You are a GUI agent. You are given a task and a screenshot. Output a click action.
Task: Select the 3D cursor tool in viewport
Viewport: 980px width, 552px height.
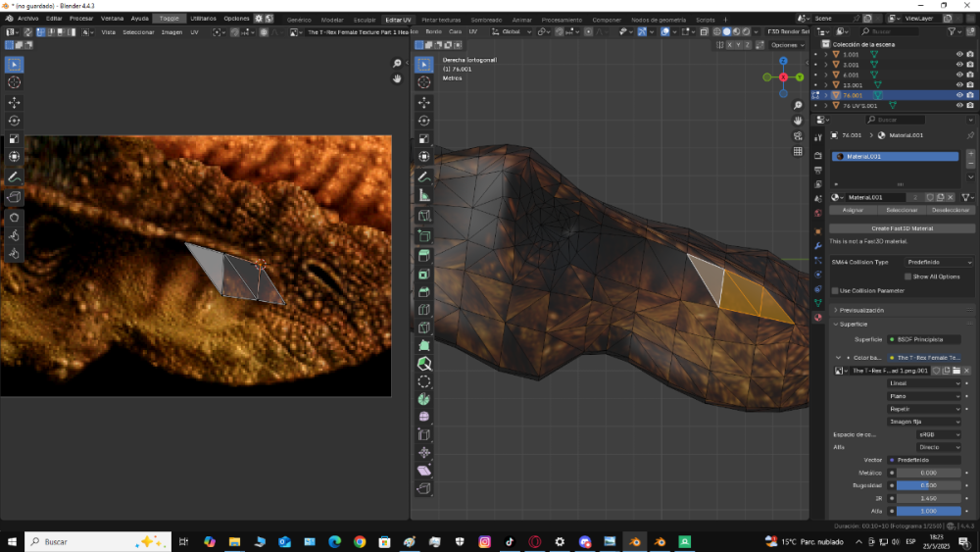(424, 83)
